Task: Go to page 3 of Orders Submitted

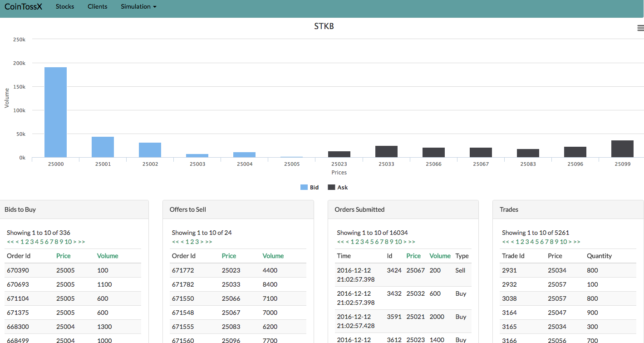Action: [x=362, y=242]
